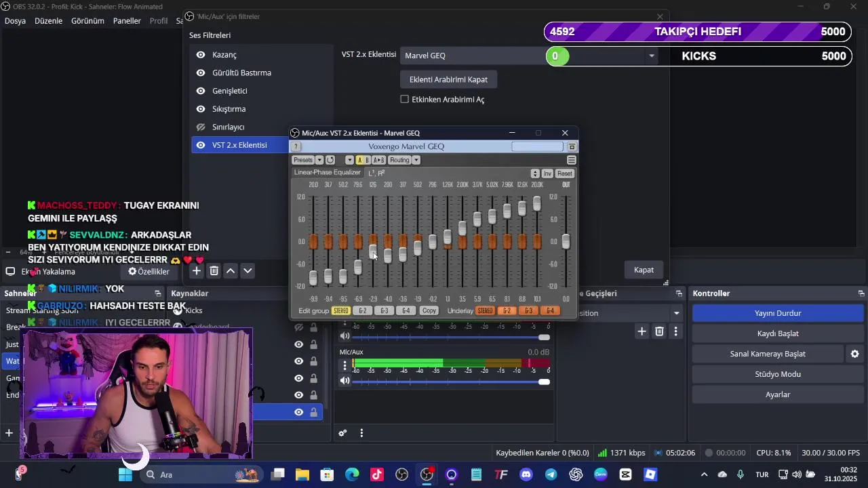Click the 126 Hz band fader knob

[373, 251]
